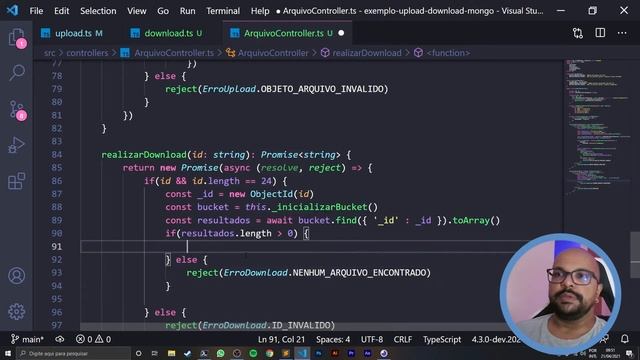The width and height of the screenshot is (640, 360).
Task: Open Premiere Pro from the taskbar
Action: (x=351, y=353)
